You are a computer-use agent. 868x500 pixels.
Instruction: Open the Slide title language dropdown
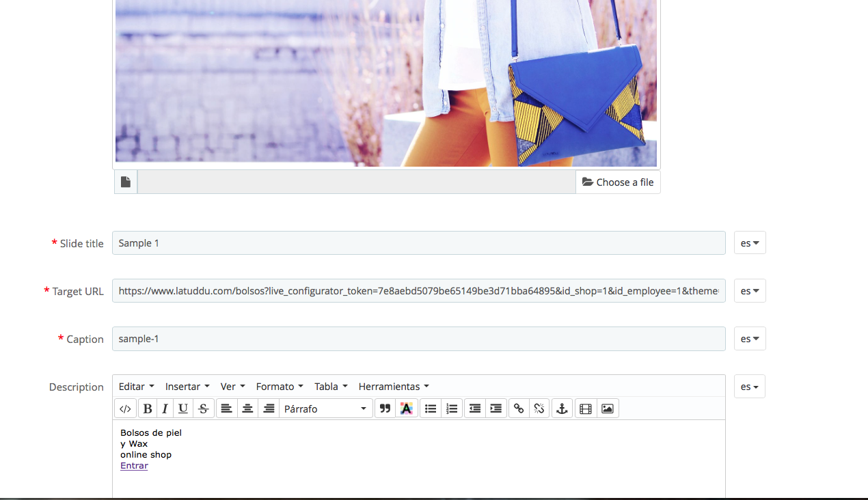[750, 242]
